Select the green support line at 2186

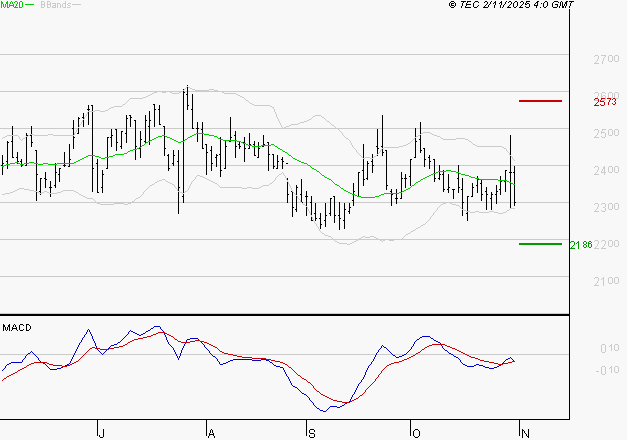click(x=540, y=244)
